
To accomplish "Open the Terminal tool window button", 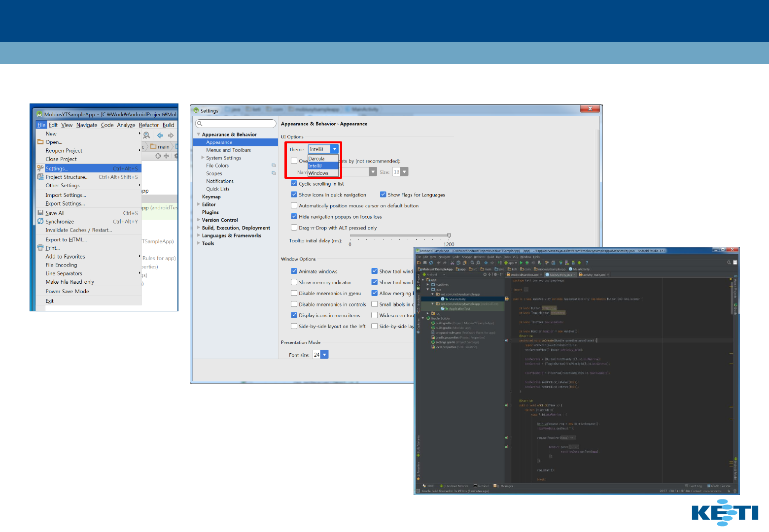I will (481, 486).
